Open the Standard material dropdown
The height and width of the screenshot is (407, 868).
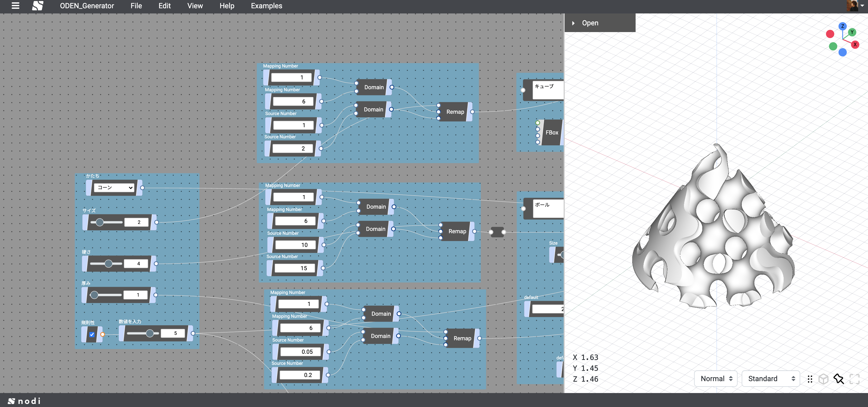[771, 379]
